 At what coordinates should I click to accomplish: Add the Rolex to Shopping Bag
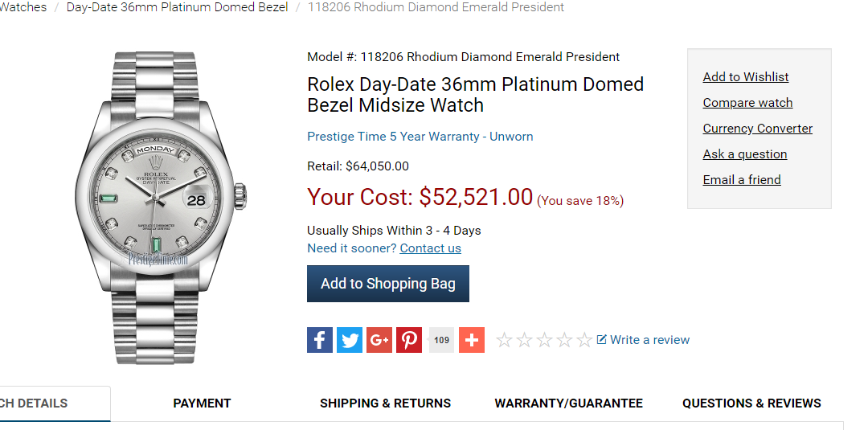point(388,284)
